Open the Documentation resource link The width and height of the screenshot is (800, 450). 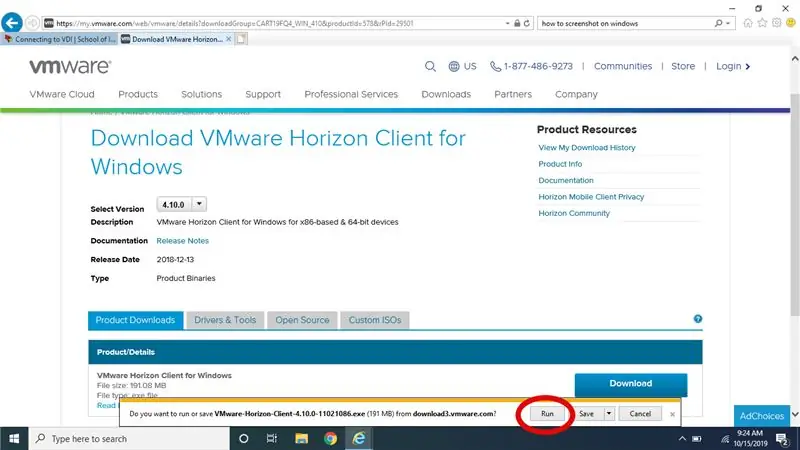pos(566,180)
